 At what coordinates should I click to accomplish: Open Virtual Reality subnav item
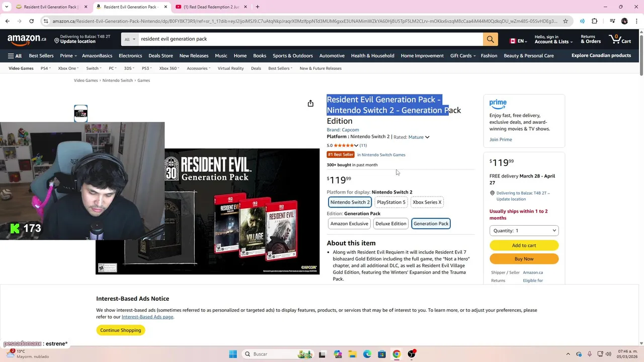[x=230, y=68]
